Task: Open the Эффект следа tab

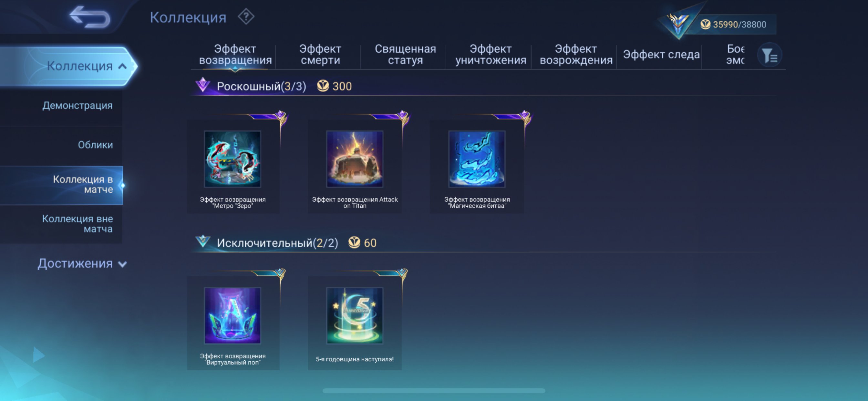Action: click(x=661, y=54)
